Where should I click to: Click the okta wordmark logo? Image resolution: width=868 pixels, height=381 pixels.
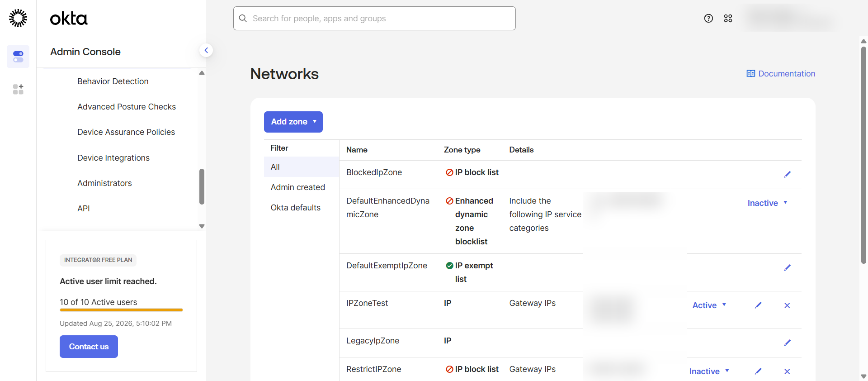[69, 19]
